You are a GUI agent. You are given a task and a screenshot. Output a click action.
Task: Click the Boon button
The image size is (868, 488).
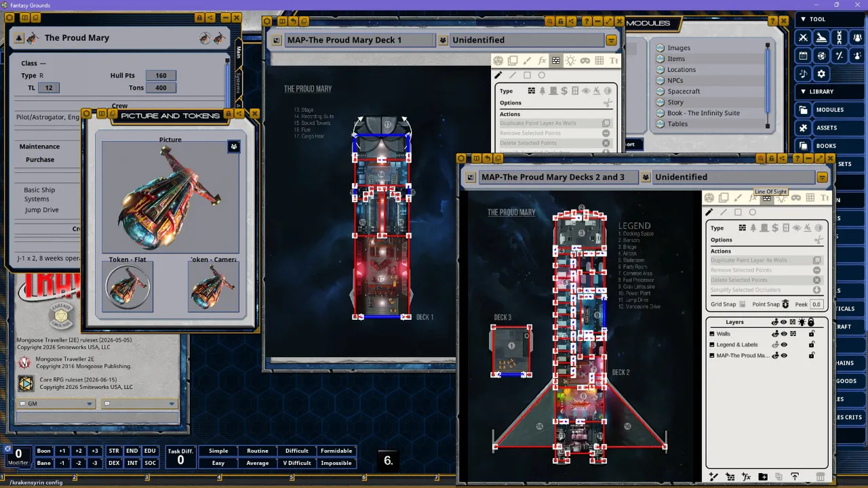pyautogui.click(x=43, y=451)
